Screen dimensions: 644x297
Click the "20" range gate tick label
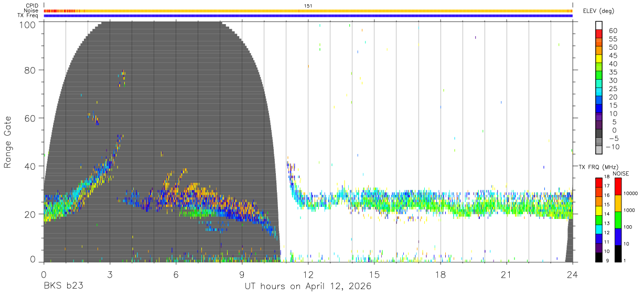click(x=30, y=214)
